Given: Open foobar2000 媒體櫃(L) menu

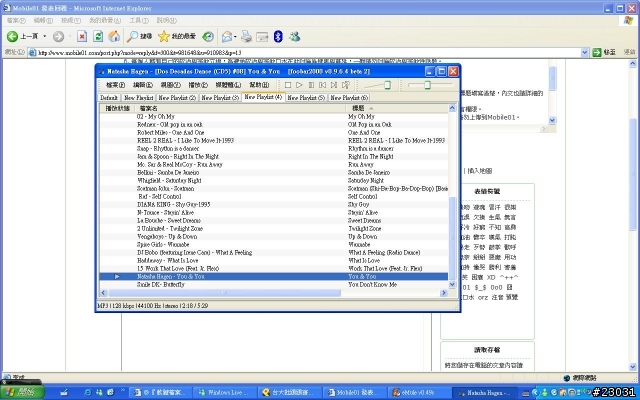Looking at the screenshot, I should pos(229,85).
